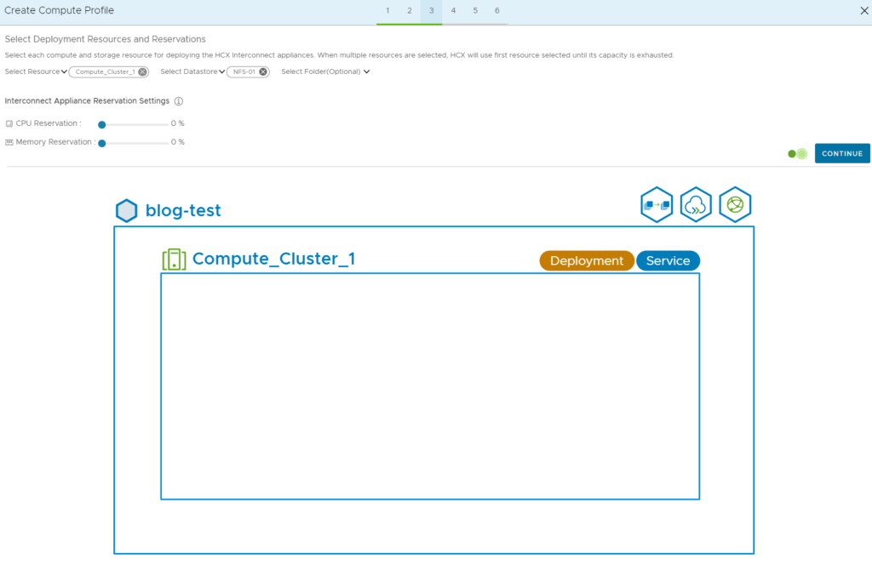Viewport: 872px width, 588px height.
Task: Open the Select Resource dropdown
Action: pyautogui.click(x=36, y=71)
